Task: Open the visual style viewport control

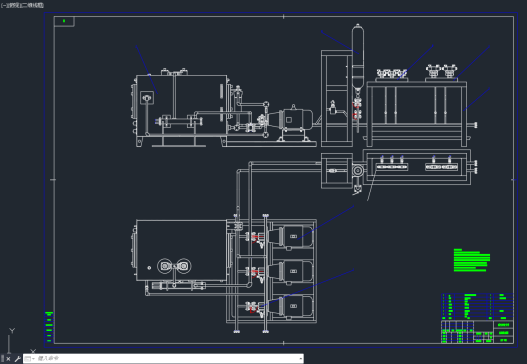Action: pos(32,5)
